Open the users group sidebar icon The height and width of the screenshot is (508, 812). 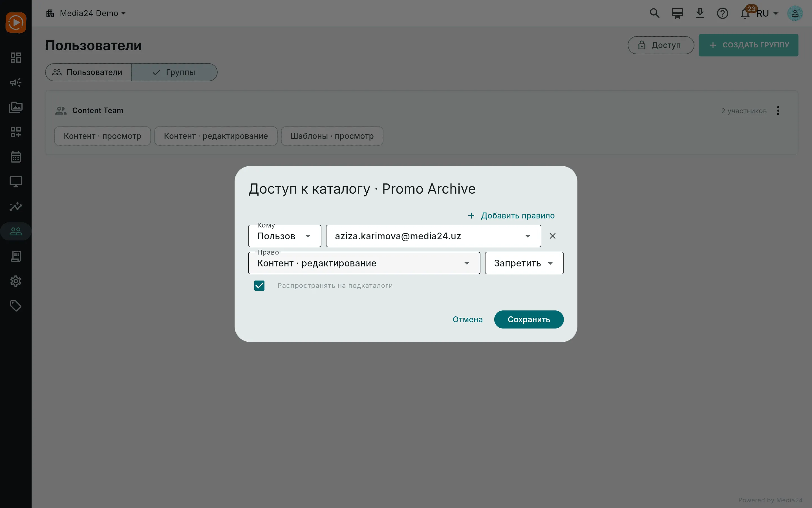coord(16,231)
